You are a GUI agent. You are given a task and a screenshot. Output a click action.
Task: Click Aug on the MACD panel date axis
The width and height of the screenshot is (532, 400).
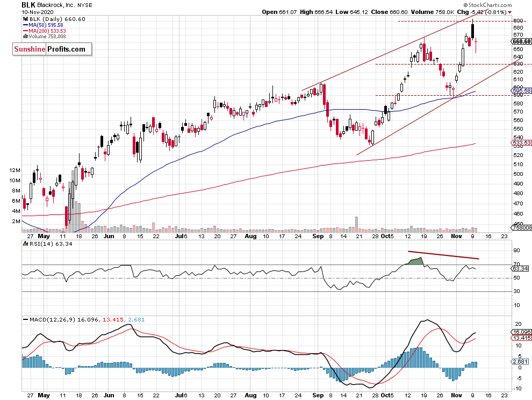pyautogui.click(x=250, y=395)
